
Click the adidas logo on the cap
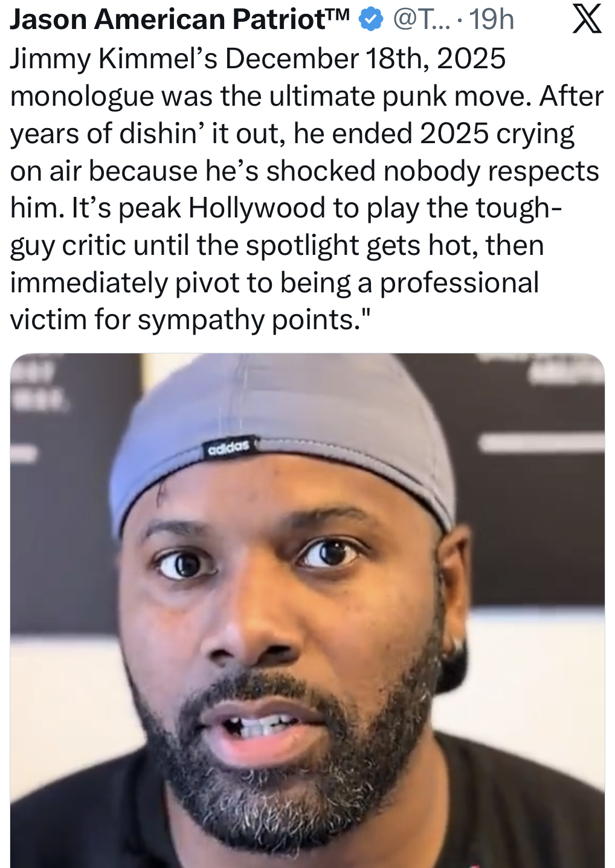228,448
